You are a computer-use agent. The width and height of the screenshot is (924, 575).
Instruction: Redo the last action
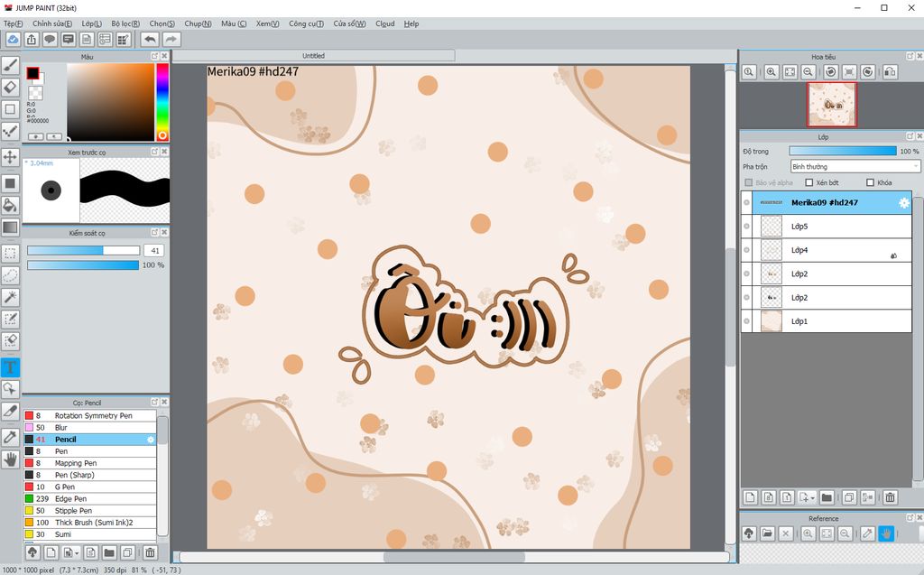click(x=171, y=40)
